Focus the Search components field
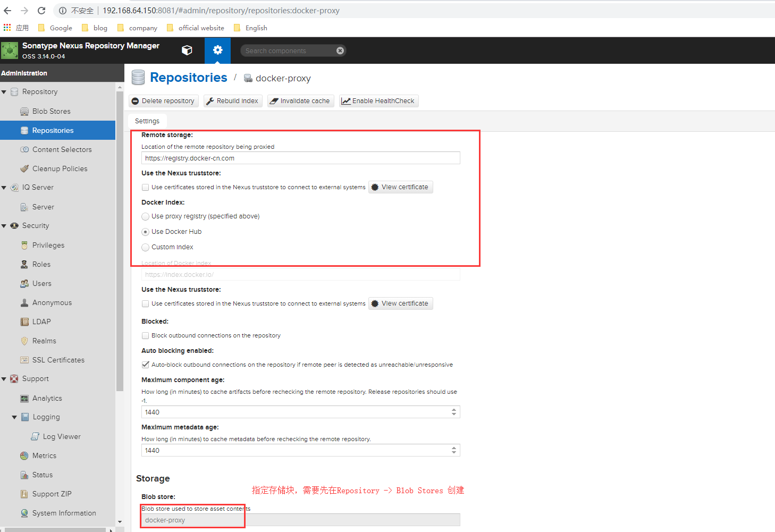This screenshot has width=775, height=532. [287, 50]
